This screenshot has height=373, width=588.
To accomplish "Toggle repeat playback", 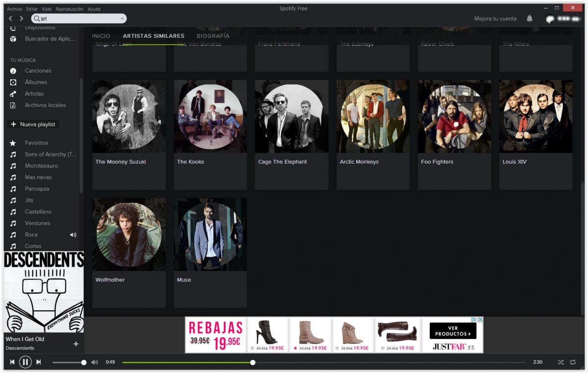I will tap(573, 362).
